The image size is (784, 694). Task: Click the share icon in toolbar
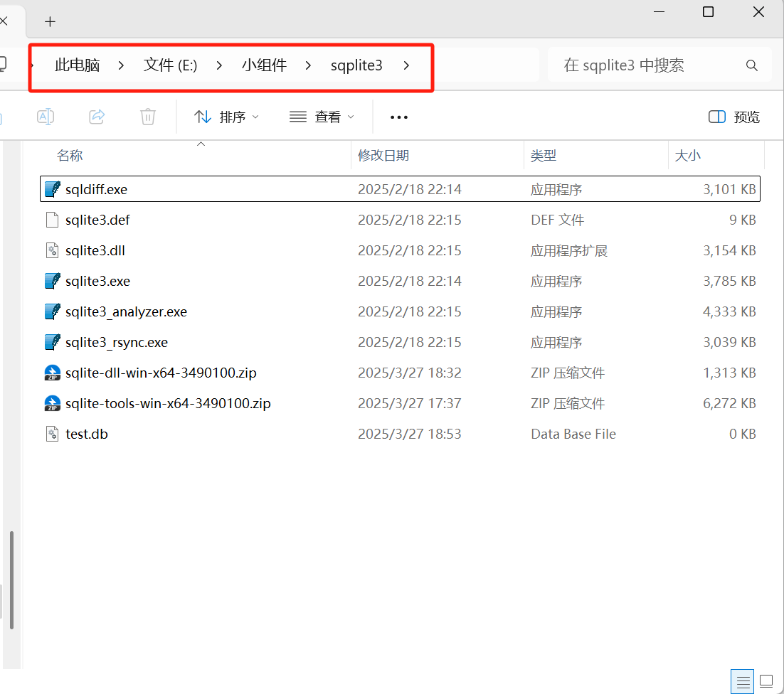[x=97, y=117]
